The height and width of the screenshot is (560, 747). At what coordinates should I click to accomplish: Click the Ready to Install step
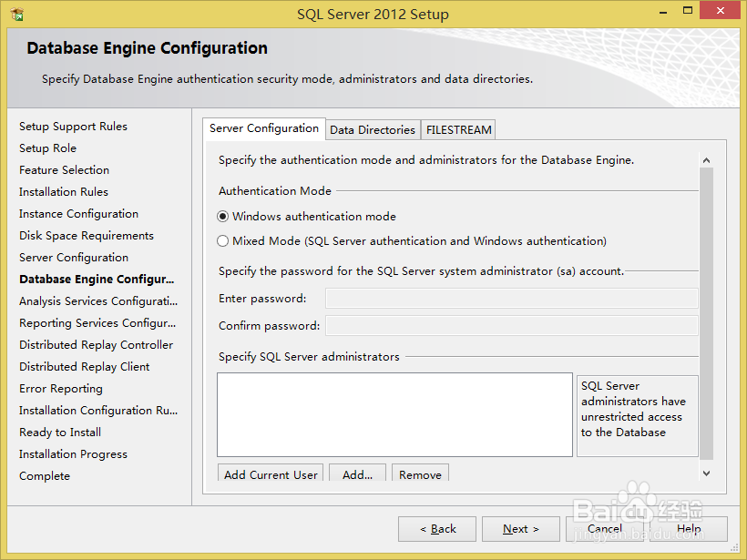(59, 432)
